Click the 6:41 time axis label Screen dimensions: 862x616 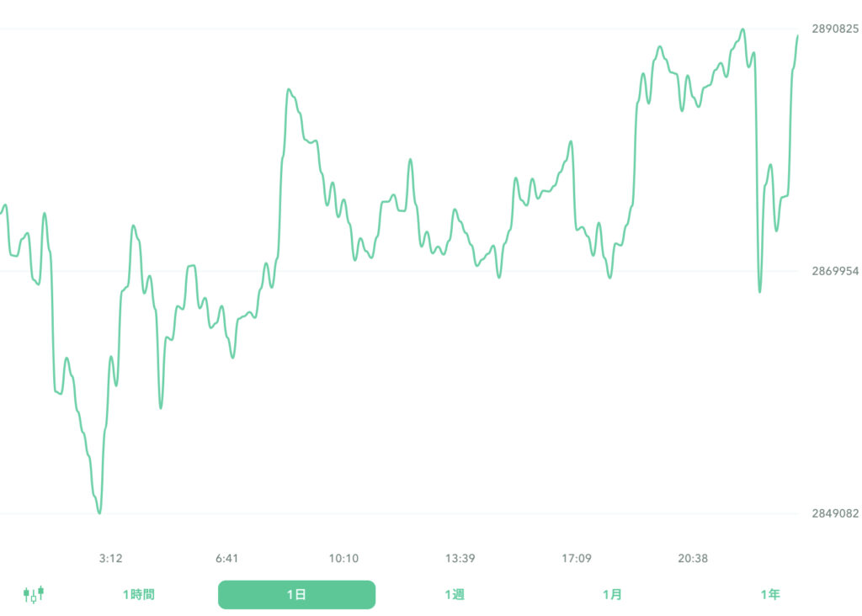[227, 558]
